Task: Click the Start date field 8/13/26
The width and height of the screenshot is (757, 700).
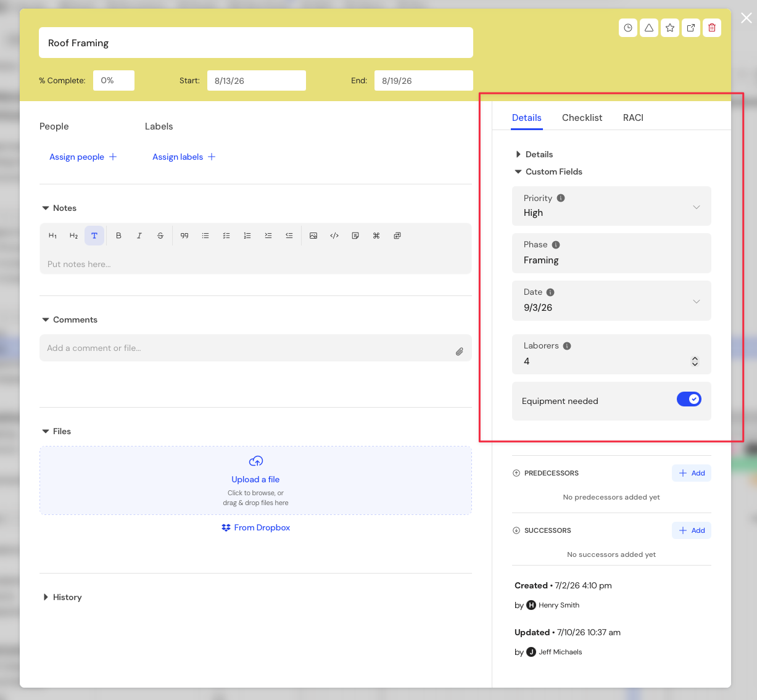Action: [257, 80]
